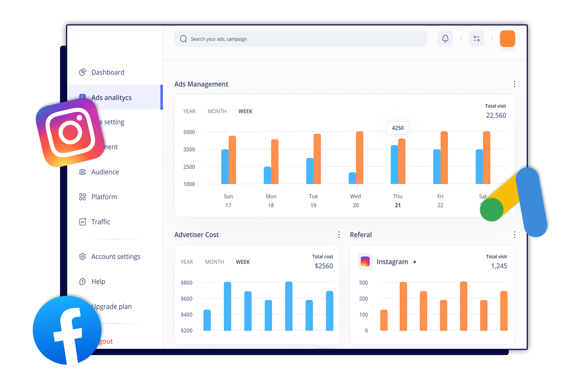Click the 22,560 total visit value
The image size is (576, 392).
click(496, 116)
